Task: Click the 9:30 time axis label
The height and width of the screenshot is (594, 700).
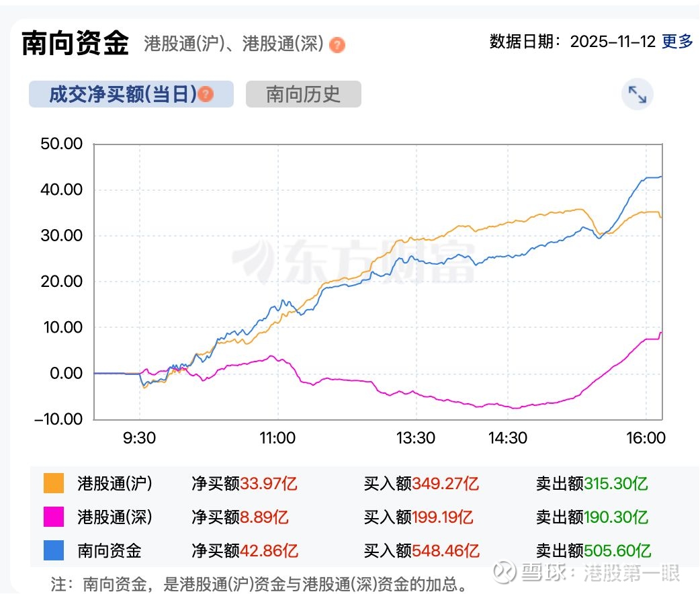Action: [x=139, y=438]
